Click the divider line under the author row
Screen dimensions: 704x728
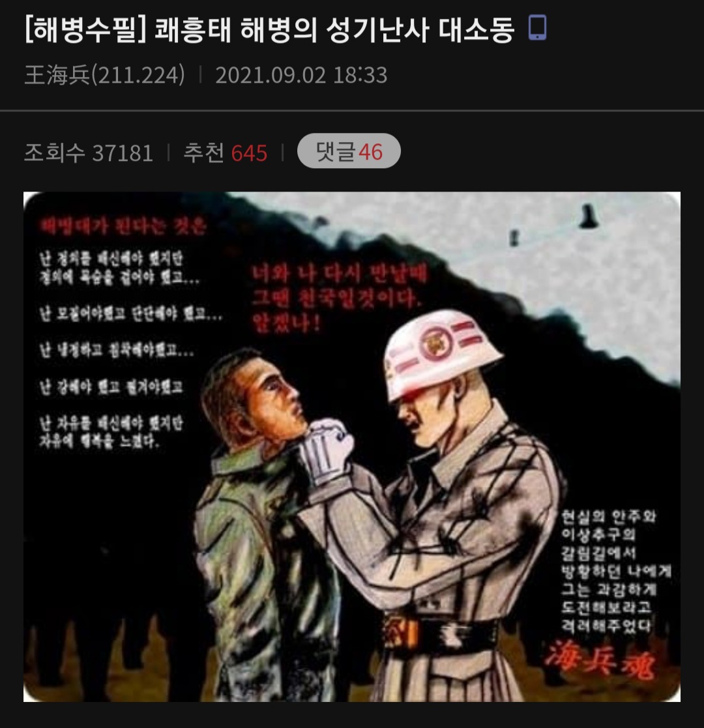[352, 111]
